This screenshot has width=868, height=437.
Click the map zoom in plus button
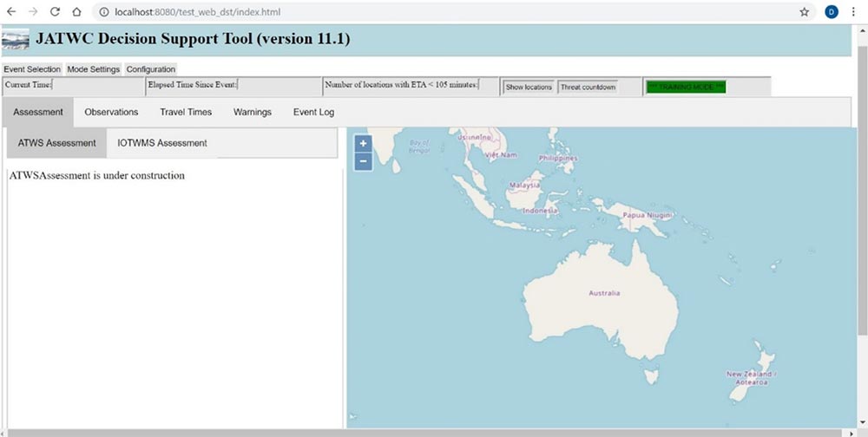coord(363,144)
